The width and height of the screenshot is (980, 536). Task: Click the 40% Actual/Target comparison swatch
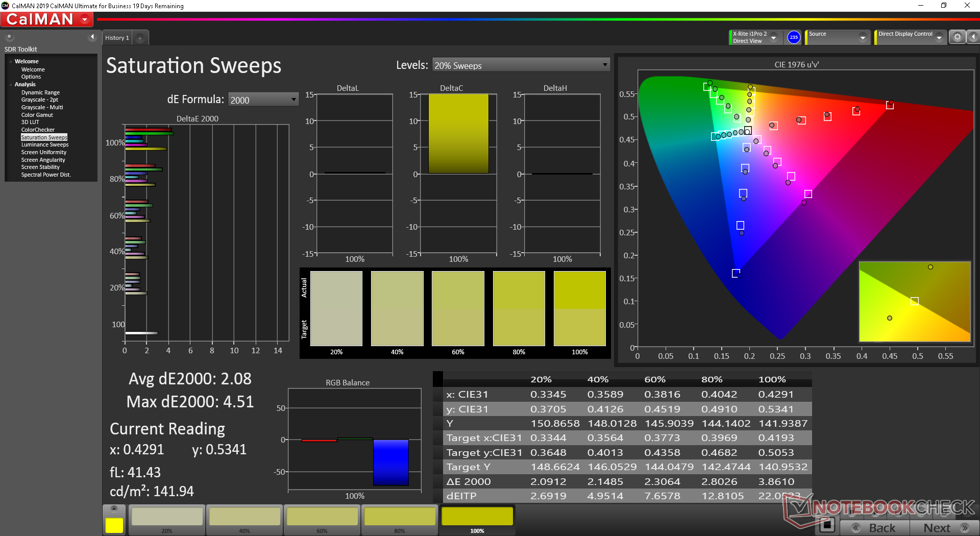[x=397, y=308]
